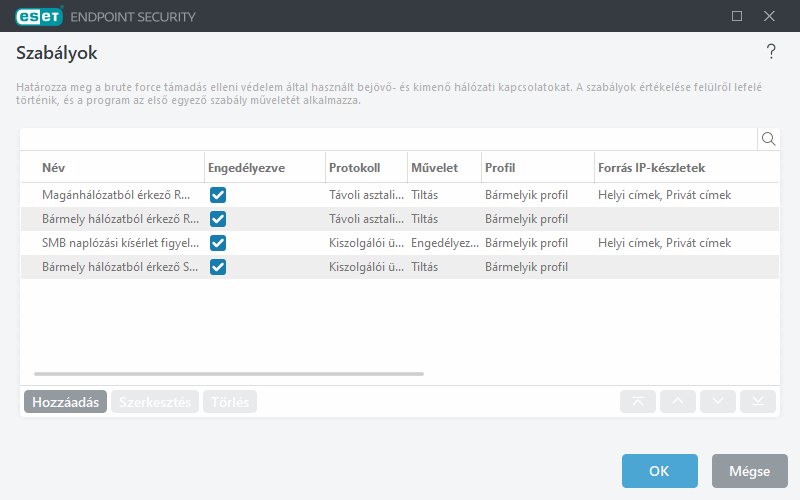This screenshot has width=800, height=500.
Task: Sort by the Név column header
Action: (x=54, y=167)
